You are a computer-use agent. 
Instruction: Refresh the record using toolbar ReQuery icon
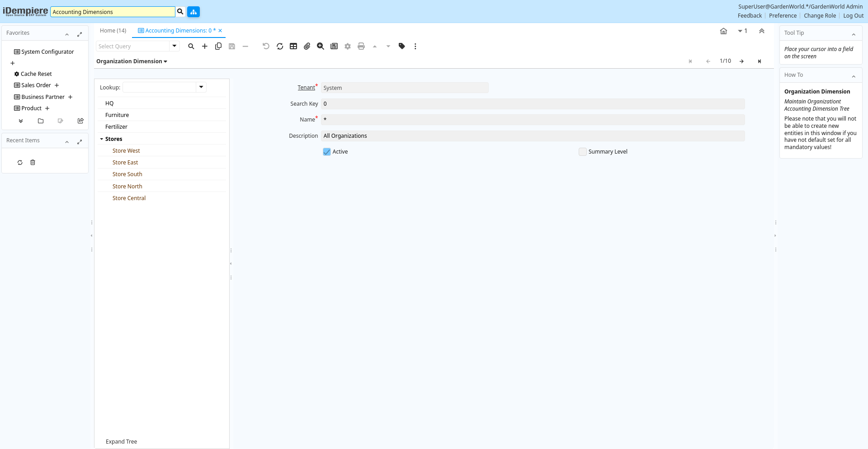click(x=280, y=46)
